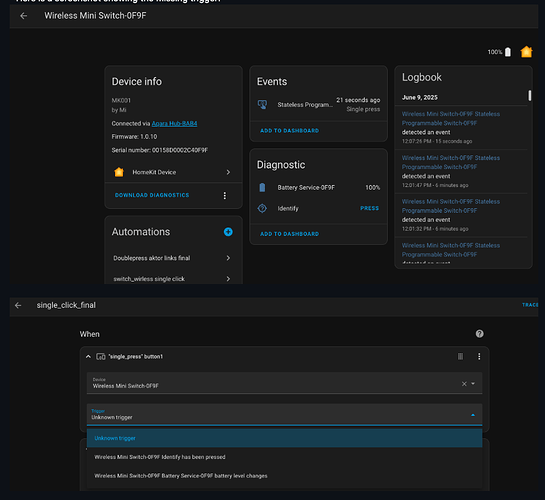Image resolution: width=545 pixels, height=500 pixels.
Task: Click the battery icon next to 100%
Action: (x=508, y=52)
